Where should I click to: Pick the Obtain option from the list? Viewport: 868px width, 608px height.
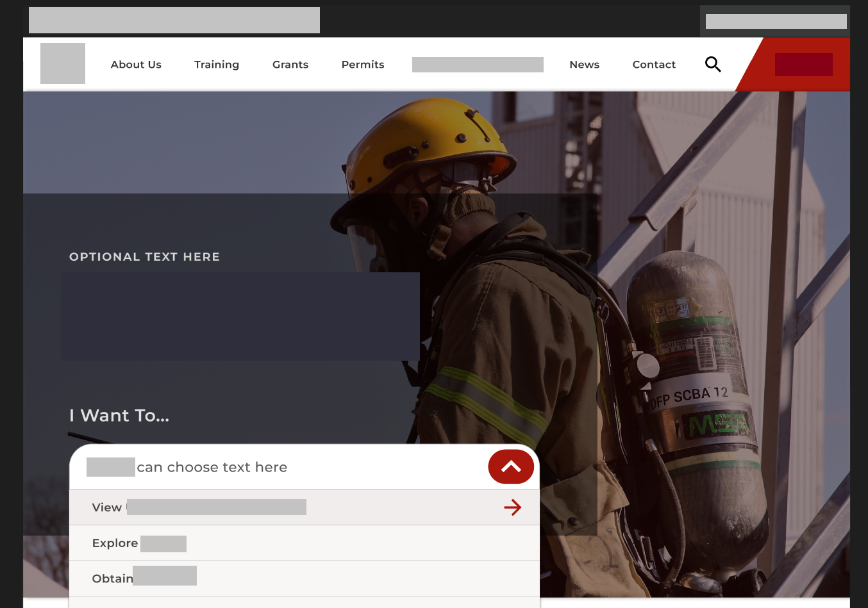click(144, 578)
